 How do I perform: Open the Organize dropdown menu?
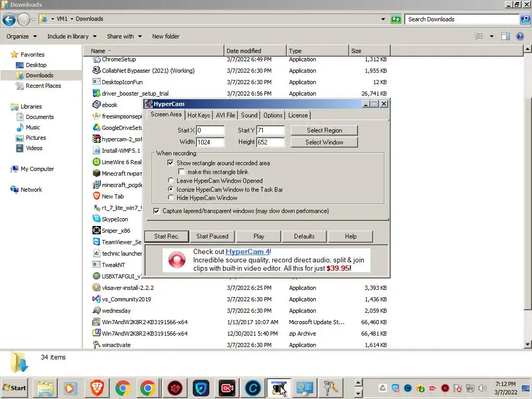(21, 36)
